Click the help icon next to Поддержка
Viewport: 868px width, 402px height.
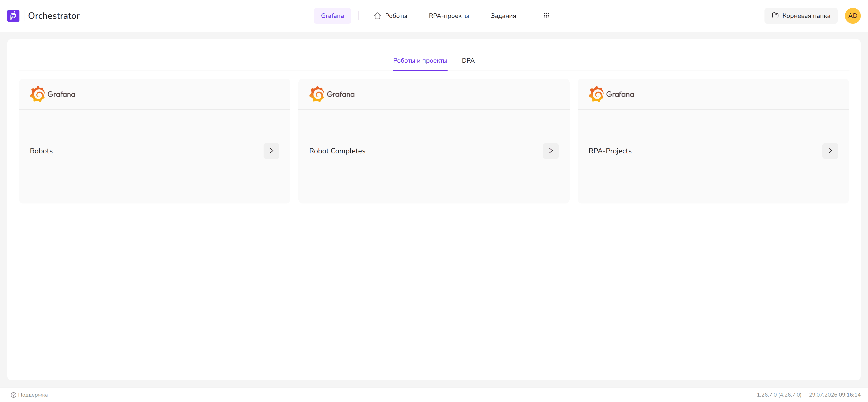tap(14, 395)
